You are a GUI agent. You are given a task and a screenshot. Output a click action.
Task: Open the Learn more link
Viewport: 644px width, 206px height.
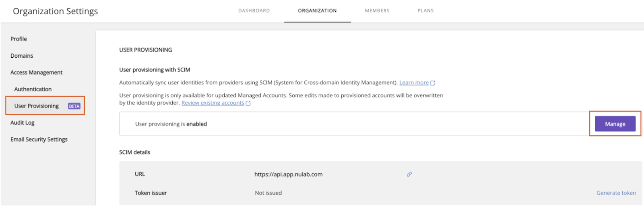coord(414,83)
